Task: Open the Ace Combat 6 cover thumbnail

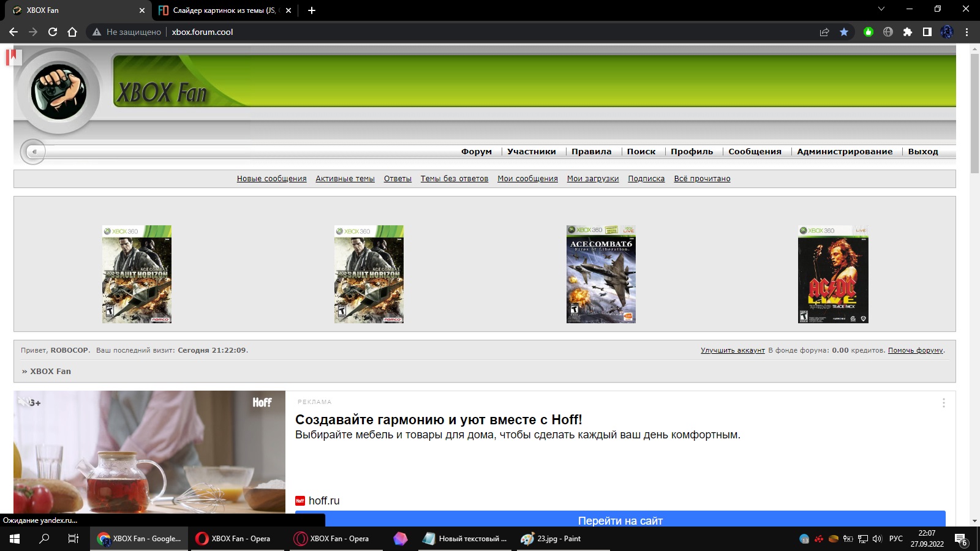Action: click(601, 274)
